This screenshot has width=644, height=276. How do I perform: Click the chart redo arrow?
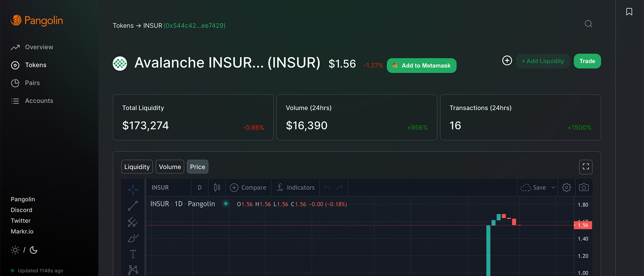click(340, 188)
